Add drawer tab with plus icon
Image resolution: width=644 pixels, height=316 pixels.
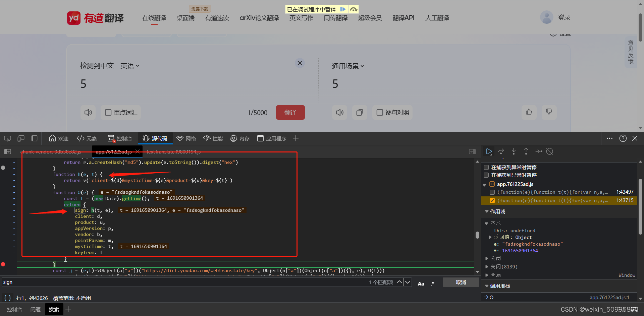click(x=68, y=309)
